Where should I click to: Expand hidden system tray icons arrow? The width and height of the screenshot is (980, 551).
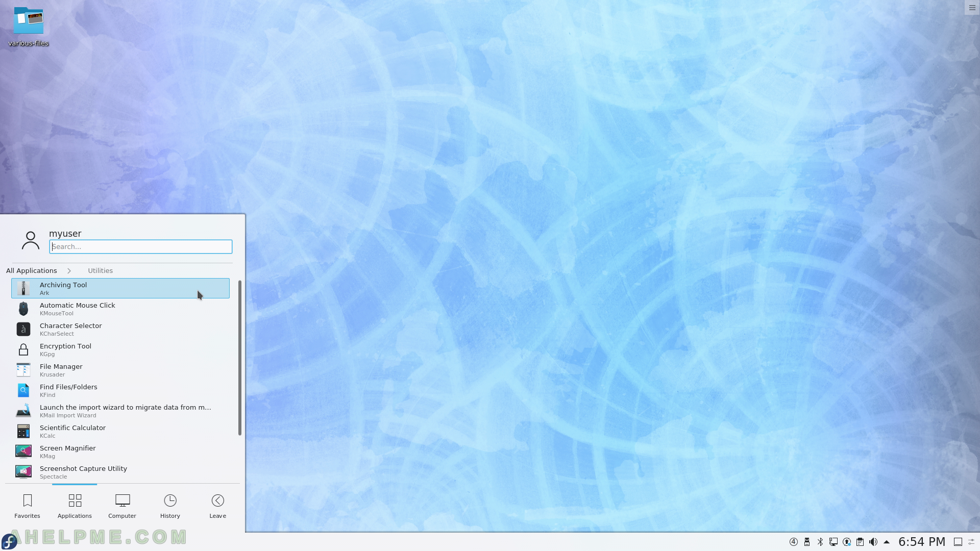click(887, 542)
